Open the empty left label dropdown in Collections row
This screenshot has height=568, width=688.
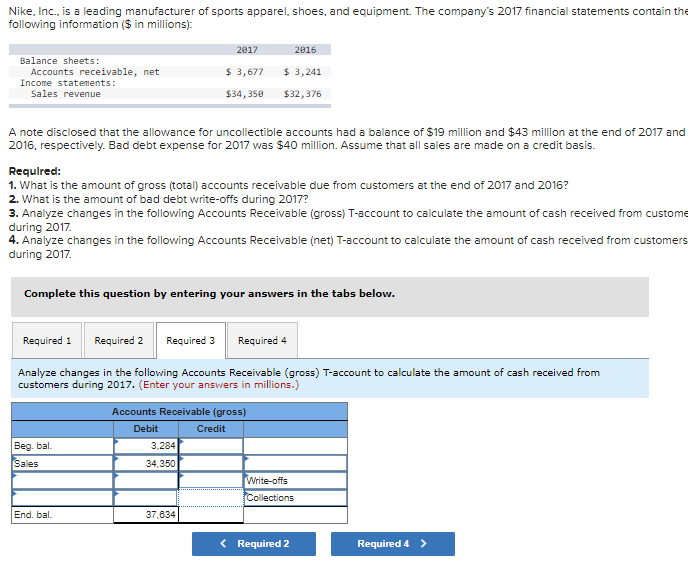[63, 498]
